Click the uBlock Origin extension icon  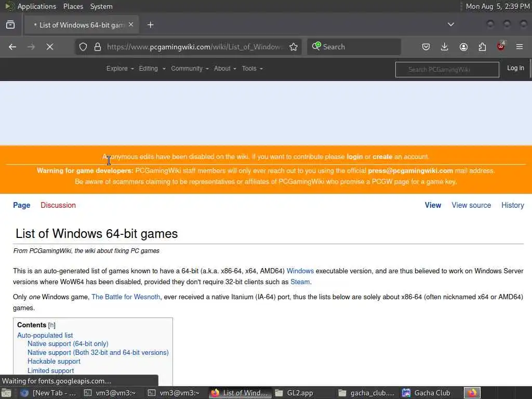pyautogui.click(x=501, y=46)
